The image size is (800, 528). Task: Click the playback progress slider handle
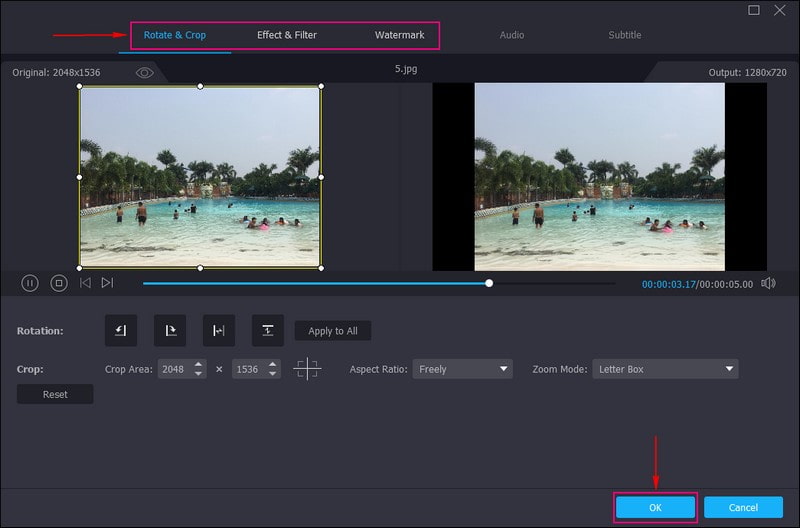tap(489, 283)
